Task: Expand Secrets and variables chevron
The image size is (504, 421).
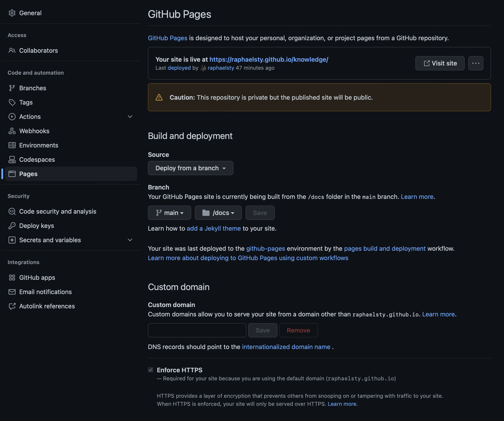Action: point(130,240)
